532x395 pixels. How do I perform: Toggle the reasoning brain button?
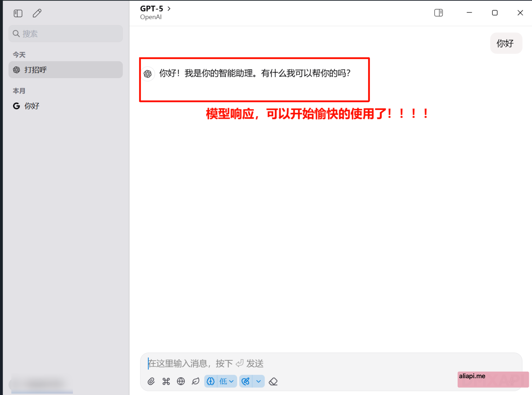click(211, 381)
